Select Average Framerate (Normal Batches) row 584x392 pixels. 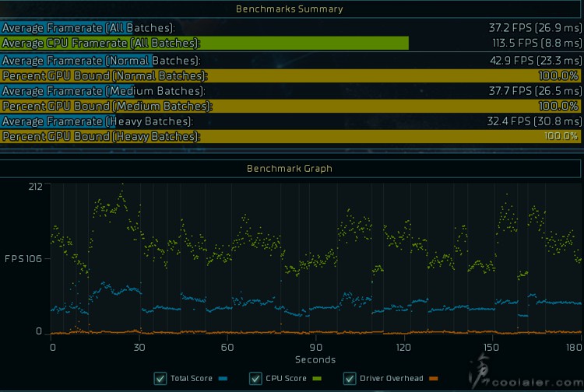(290, 61)
